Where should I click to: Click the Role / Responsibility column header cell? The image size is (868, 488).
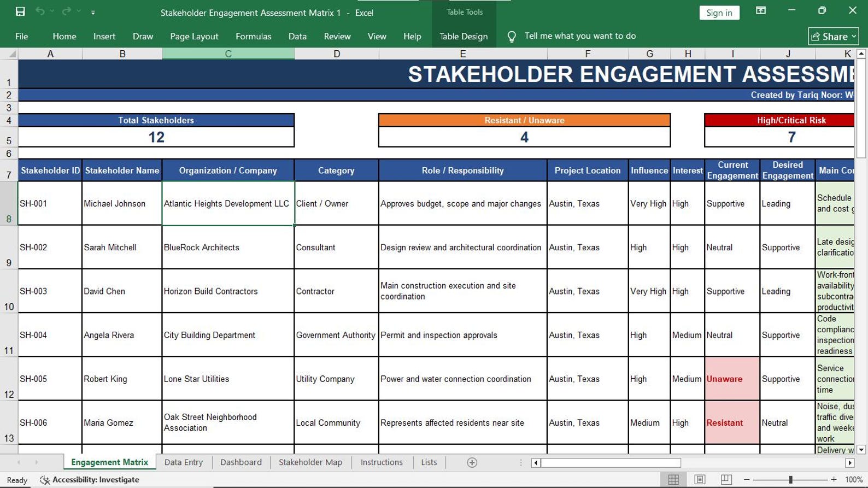[462, 170]
